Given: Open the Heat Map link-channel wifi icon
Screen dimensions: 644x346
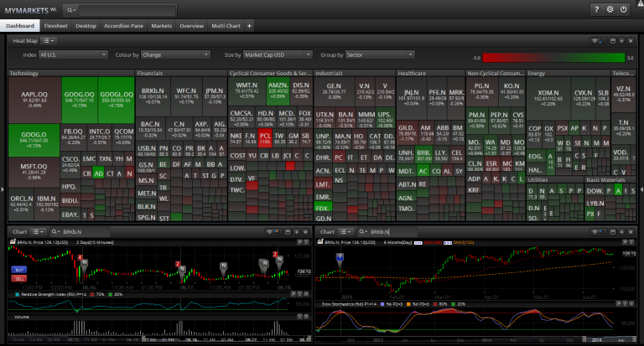Looking at the screenshot, I should pos(595,41).
